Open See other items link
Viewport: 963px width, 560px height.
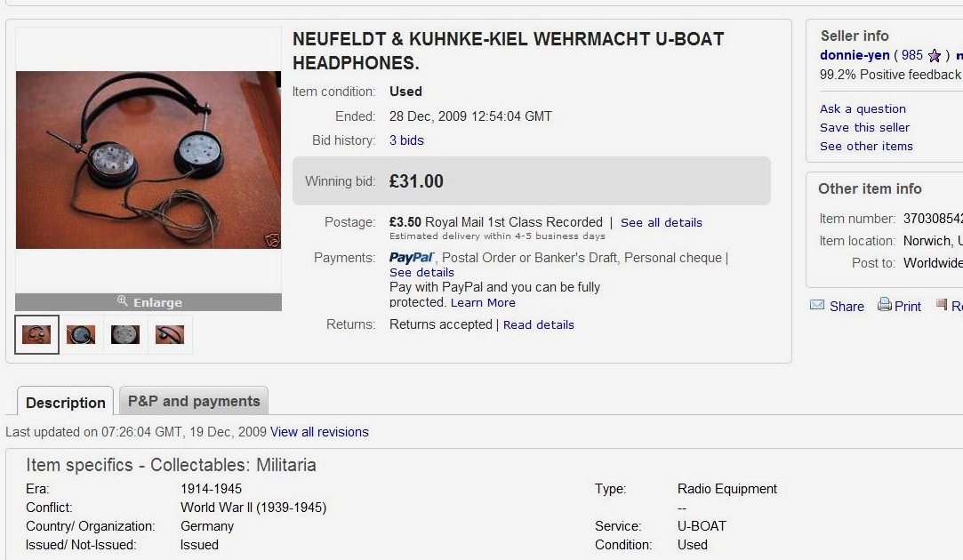[x=866, y=146]
